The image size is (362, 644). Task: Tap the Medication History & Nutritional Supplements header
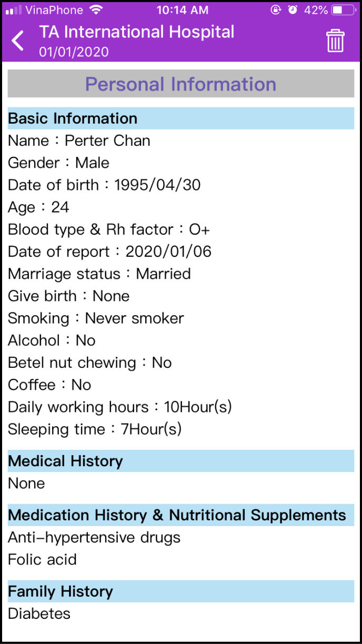click(180, 515)
